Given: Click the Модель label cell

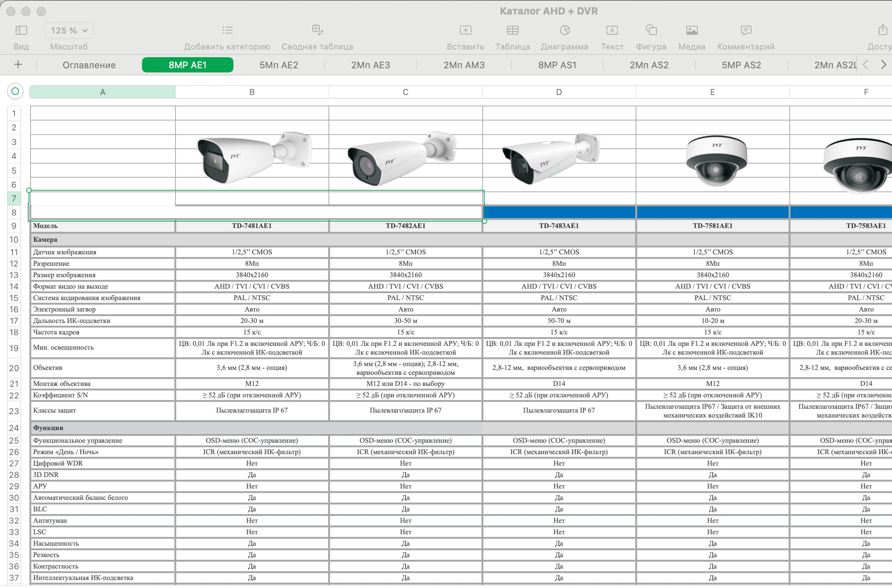Looking at the screenshot, I should pos(103,226).
